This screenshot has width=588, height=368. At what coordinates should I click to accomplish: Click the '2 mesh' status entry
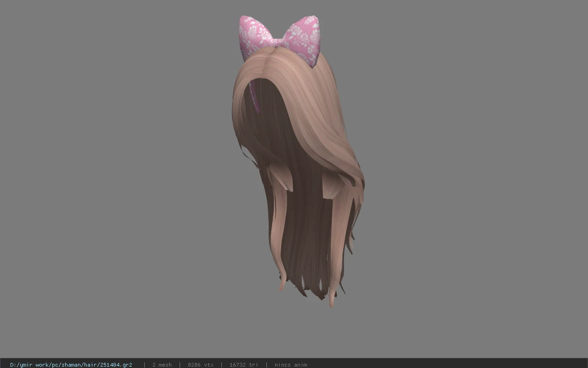(162, 365)
